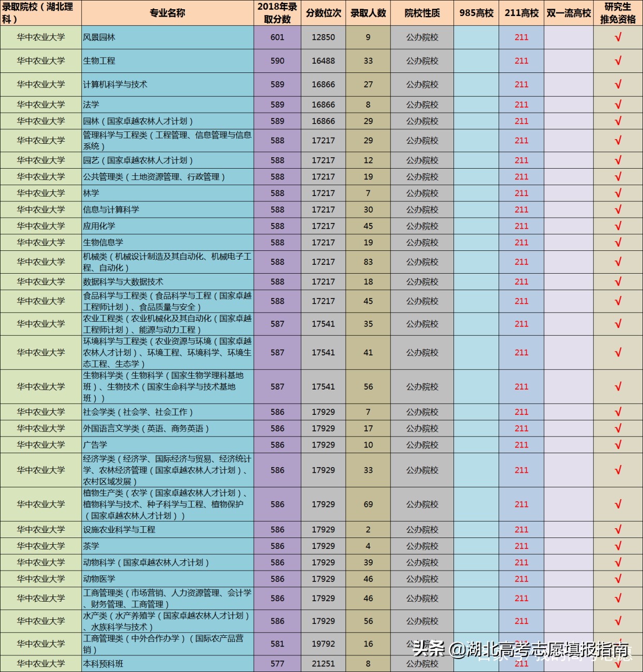643x672 pixels.
Task: Click 公办院校 in the 法学 row
Action: pos(422,104)
